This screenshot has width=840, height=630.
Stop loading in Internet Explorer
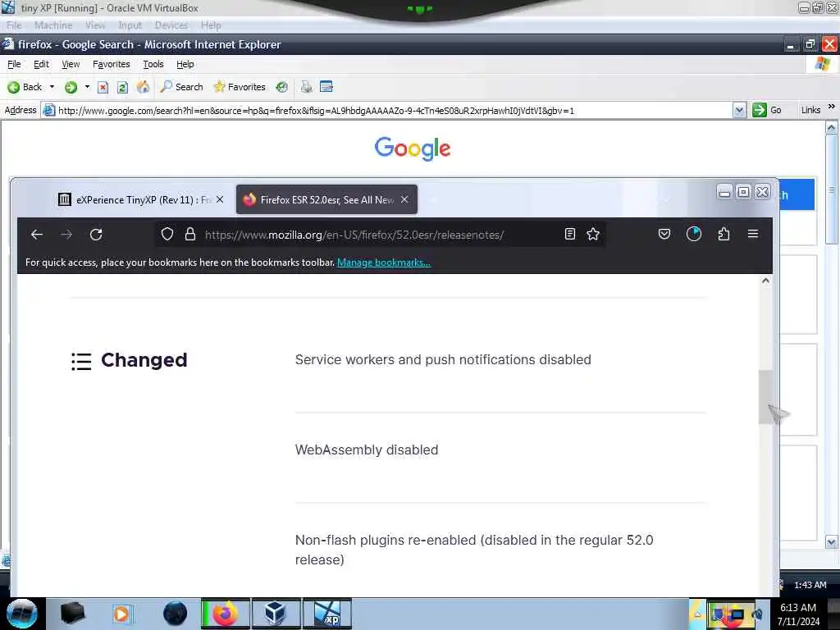[x=103, y=87]
